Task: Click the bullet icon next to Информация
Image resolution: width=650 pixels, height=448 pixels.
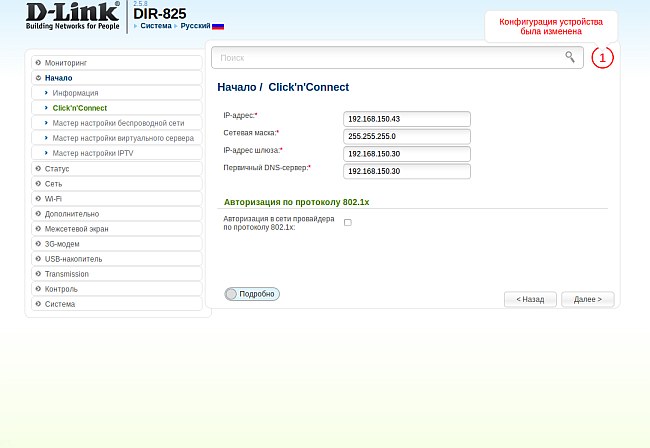Action: pyautogui.click(x=46, y=93)
